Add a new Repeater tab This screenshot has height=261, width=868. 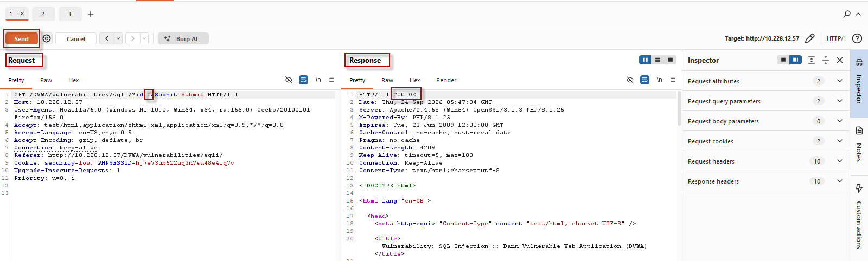(x=91, y=14)
